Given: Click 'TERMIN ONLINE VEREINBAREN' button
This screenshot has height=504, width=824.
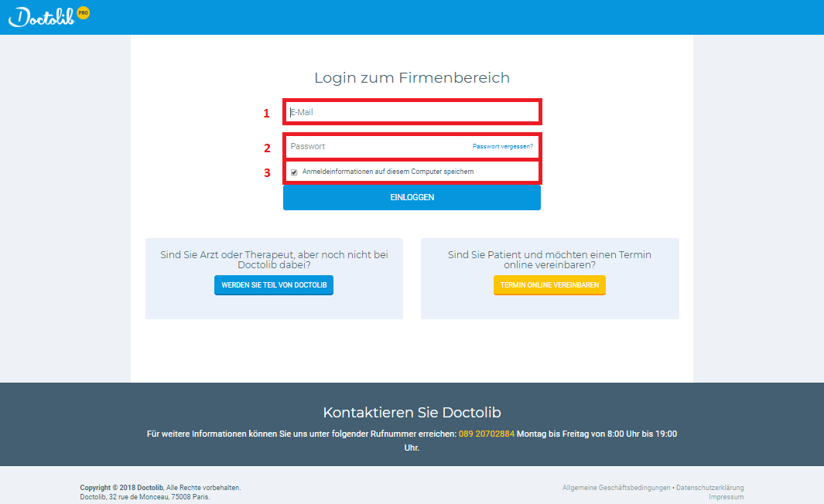Looking at the screenshot, I should pos(549,285).
